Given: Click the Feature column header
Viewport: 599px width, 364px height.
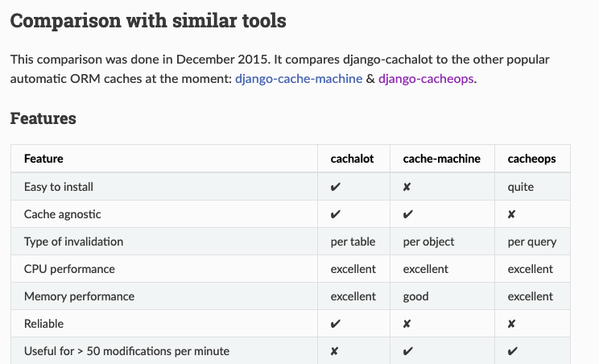Looking at the screenshot, I should point(43,159).
